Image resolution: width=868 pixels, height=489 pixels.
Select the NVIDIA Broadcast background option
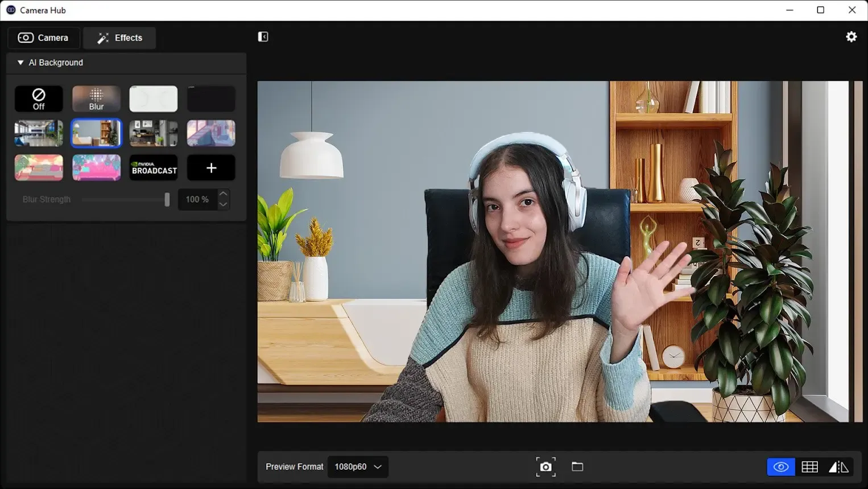tap(154, 168)
